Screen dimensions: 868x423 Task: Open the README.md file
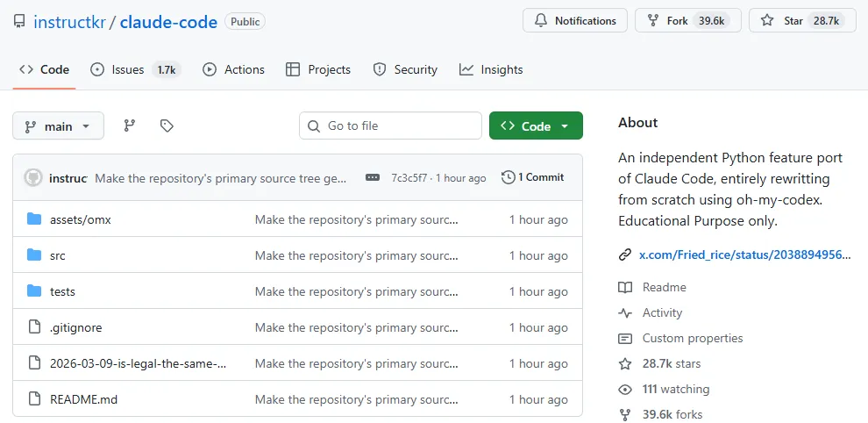point(83,399)
